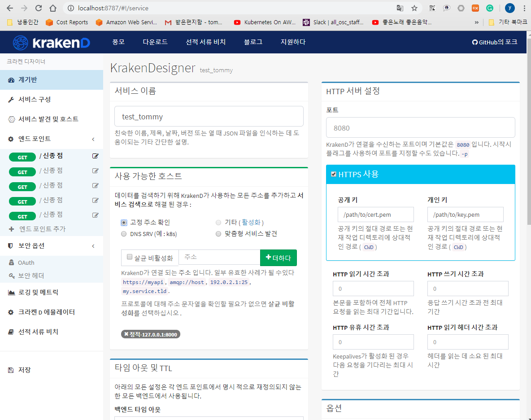531x420 pixels.
Task: Open the Chrome profile avatar 'y'
Action: [x=509, y=8]
